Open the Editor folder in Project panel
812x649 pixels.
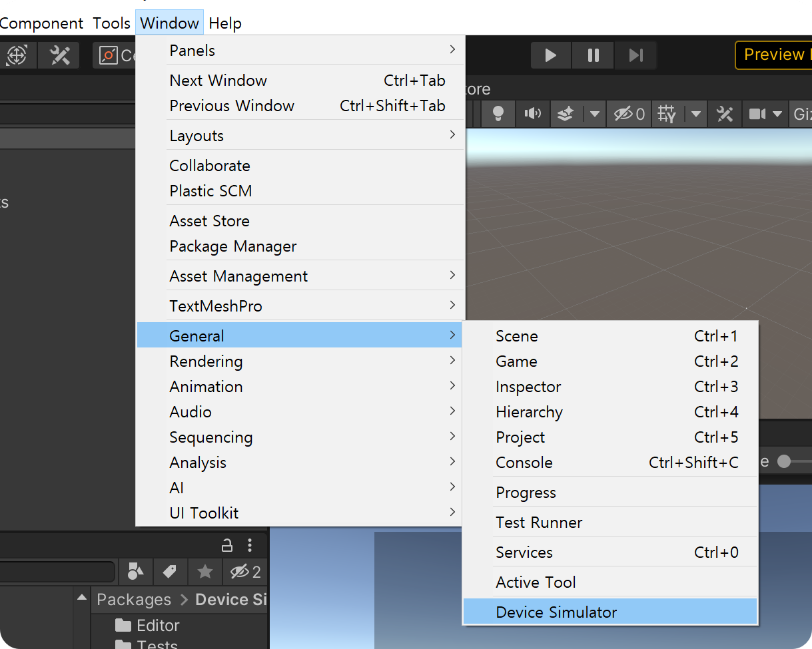click(147, 626)
